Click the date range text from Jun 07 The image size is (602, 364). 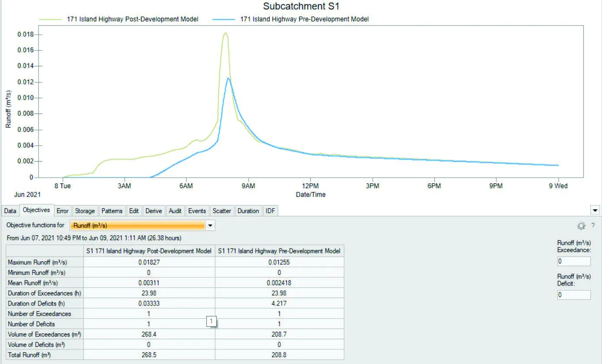pyautogui.click(x=94, y=238)
